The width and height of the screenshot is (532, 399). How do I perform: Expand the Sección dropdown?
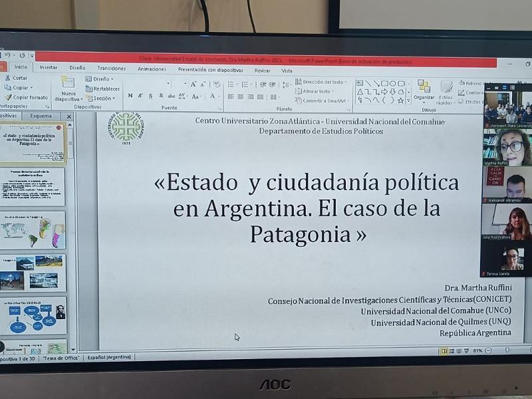[x=104, y=98]
